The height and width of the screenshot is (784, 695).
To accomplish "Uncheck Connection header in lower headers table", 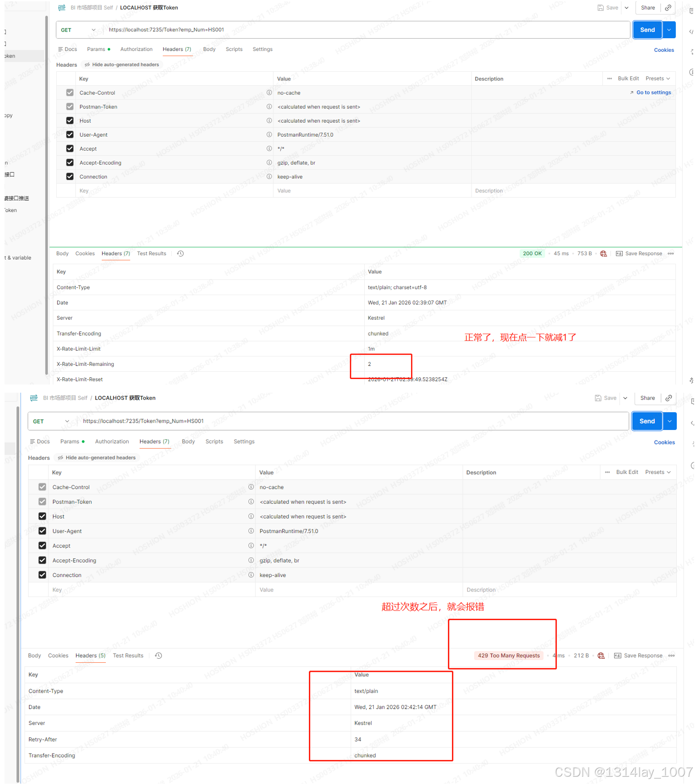I will pos(42,575).
